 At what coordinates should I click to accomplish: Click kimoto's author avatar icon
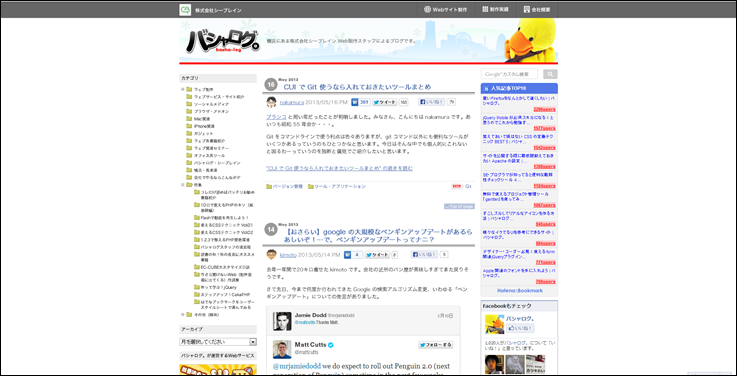click(x=271, y=255)
